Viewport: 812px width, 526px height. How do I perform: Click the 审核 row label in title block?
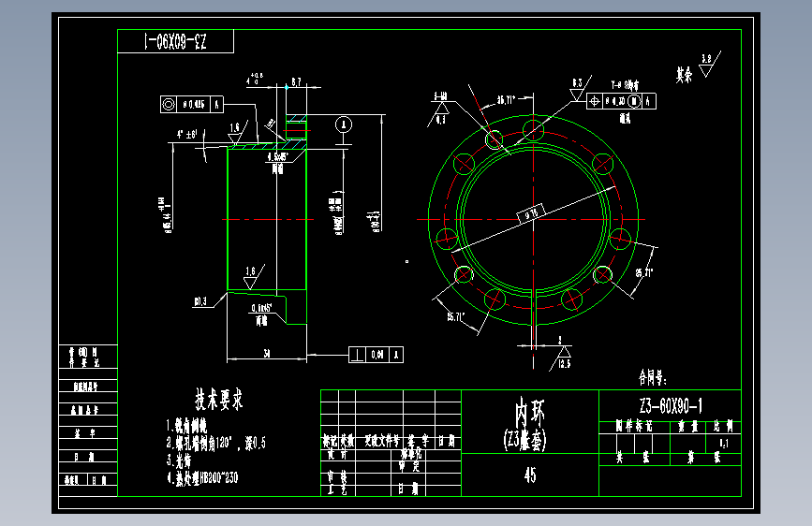click(337, 476)
